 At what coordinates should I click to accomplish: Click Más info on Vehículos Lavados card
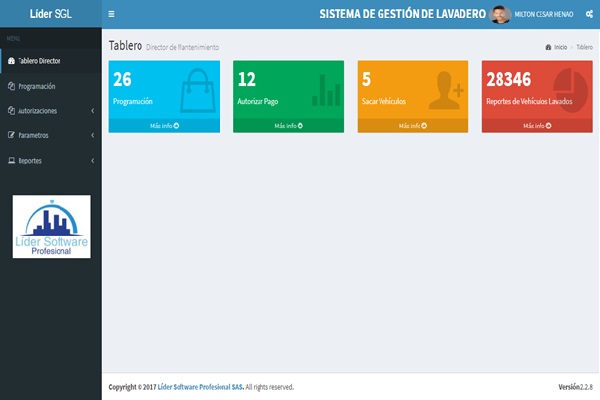[536, 126]
